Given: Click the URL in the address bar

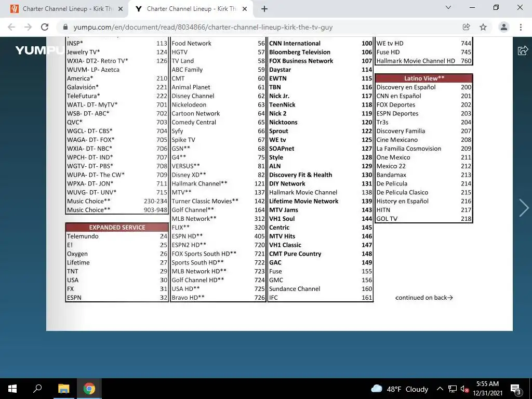Looking at the screenshot, I should 203,27.
